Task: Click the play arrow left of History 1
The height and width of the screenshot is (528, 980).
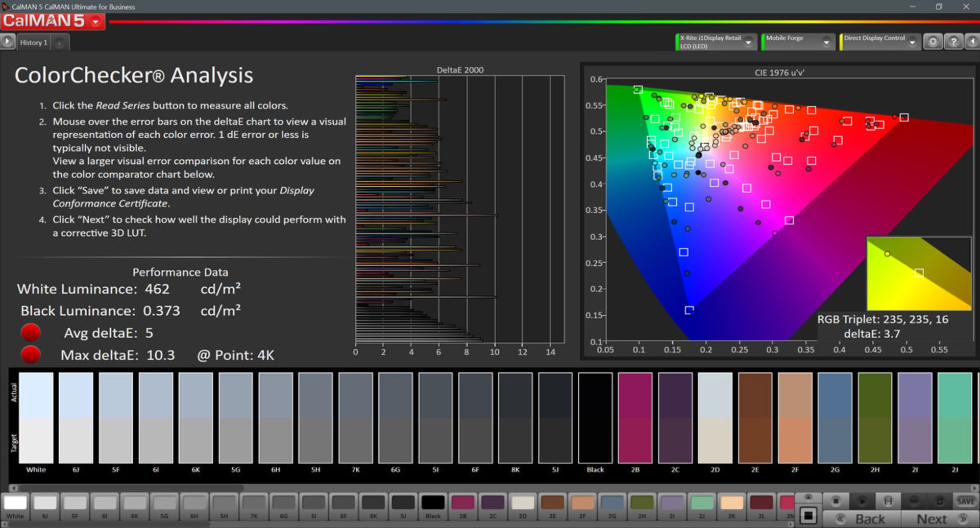Action: coord(8,42)
